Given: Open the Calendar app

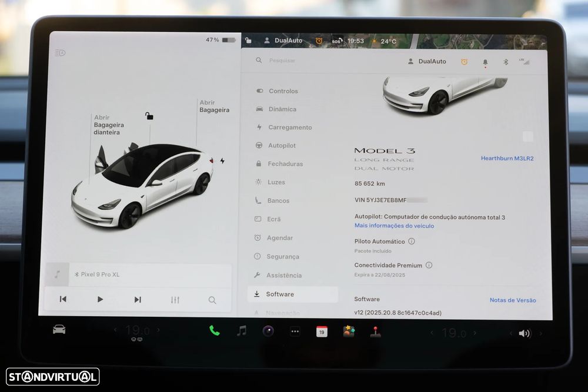Looking at the screenshot, I should (322, 331).
